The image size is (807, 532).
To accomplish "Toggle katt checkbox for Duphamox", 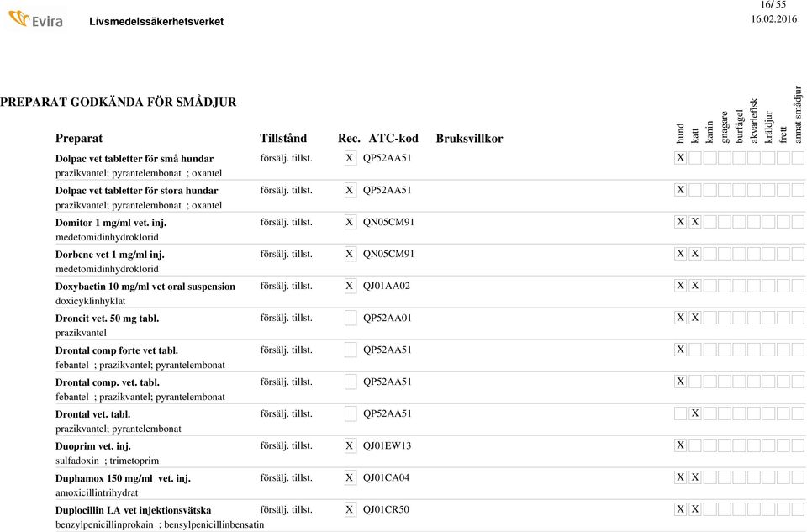I will (695, 477).
